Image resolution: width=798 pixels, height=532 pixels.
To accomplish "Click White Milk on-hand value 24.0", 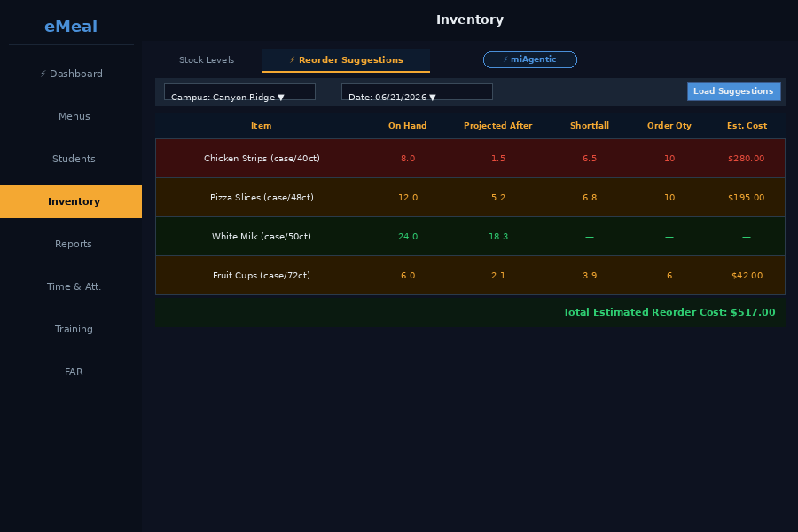I will [x=408, y=237].
